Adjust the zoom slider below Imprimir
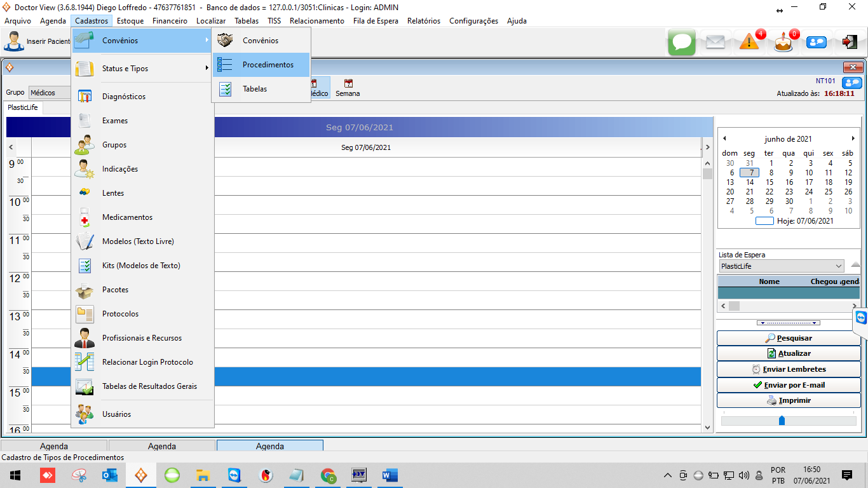868x488 pixels. pyautogui.click(x=782, y=421)
